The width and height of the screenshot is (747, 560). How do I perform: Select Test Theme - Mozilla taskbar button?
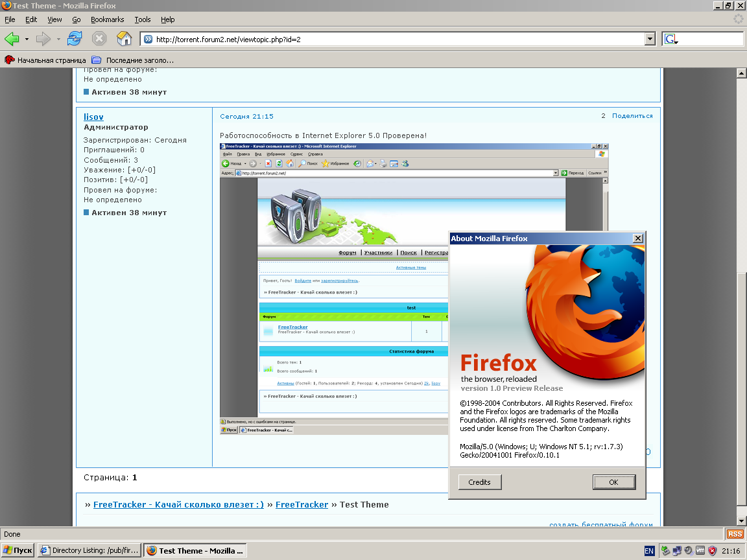click(x=196, y=550)
